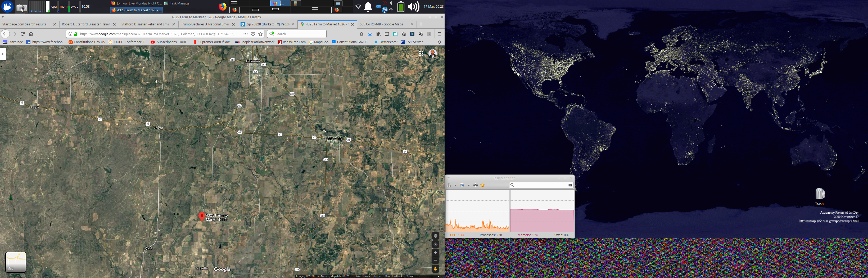The height and width of the screenshot is (278, 868).
Task: Click the URL address field
Action: pyautogui.click(x=157, y=34)
